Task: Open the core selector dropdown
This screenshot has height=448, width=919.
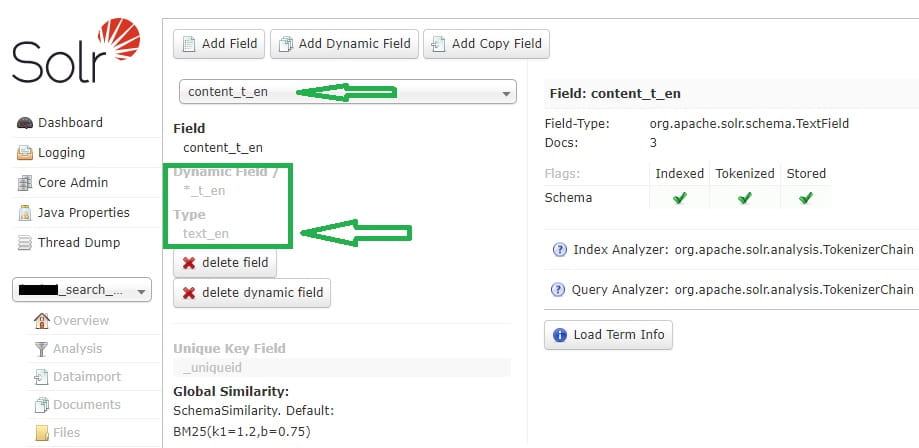Action: pyautogui.click(x=82, y=290)
